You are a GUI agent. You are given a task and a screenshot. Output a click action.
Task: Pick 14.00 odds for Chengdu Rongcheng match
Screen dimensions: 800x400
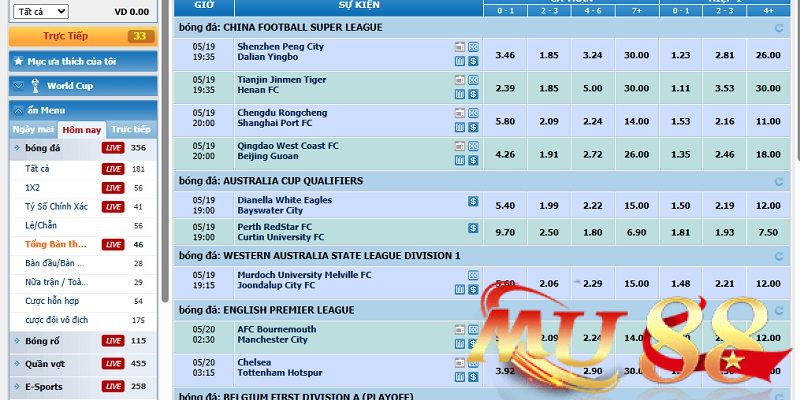click(637, 121)
